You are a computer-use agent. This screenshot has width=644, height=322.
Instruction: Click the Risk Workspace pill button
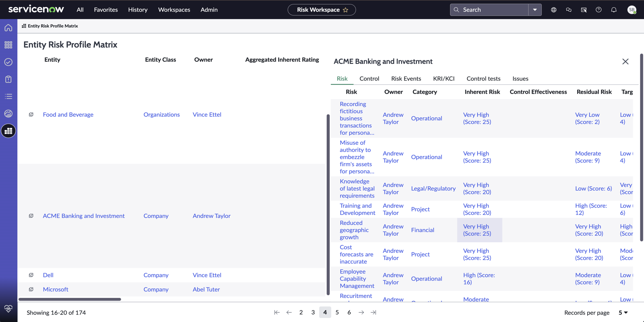[x=322, y=10]
